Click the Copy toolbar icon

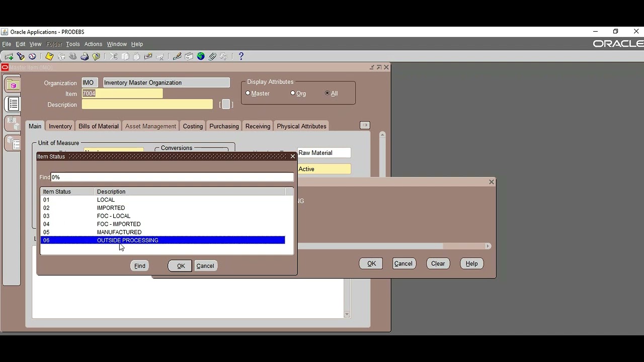[x=125, y=56]
